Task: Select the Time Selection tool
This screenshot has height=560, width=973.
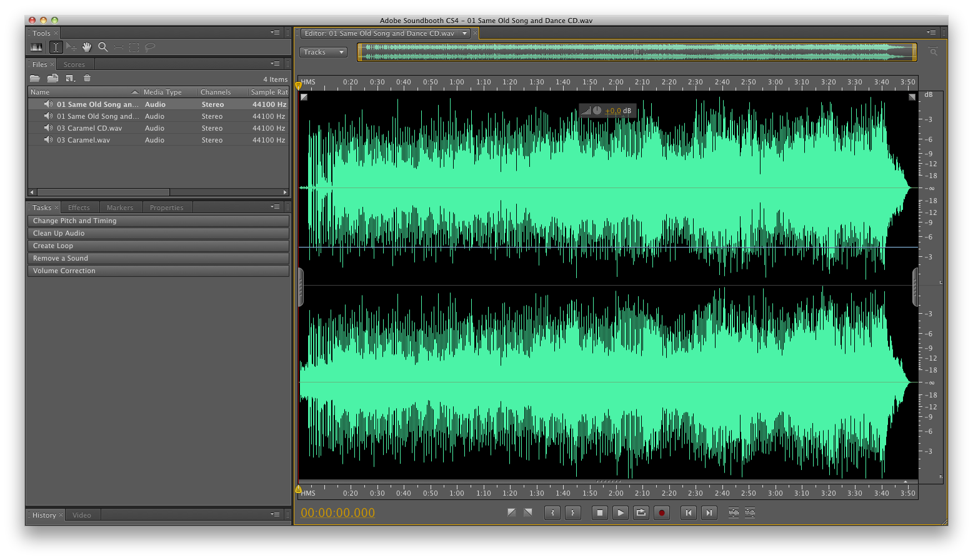Action: tap(56, 47)
